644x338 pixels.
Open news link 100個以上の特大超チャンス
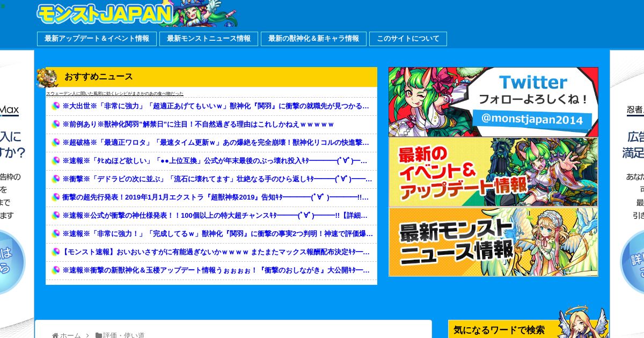[215, 216]
